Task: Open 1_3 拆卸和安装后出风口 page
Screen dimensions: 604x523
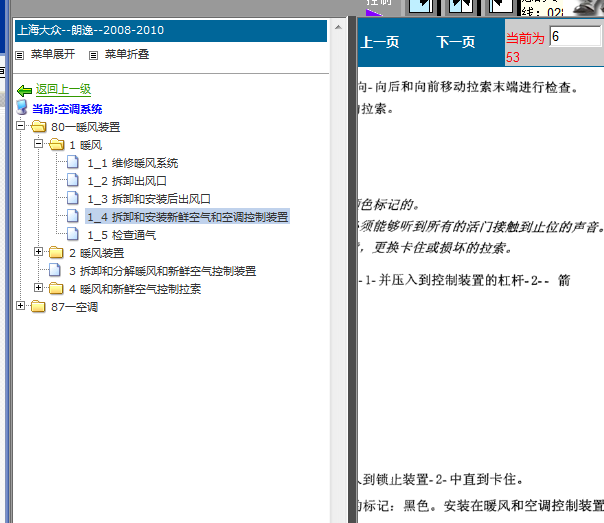Action: coord(149,199)
